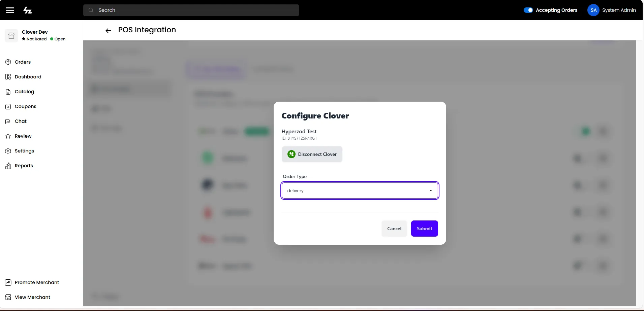The height and width of the screenshot is (311, 644).
Task: Click the View Merchant shop icon
Action: (x=8, y=297)
